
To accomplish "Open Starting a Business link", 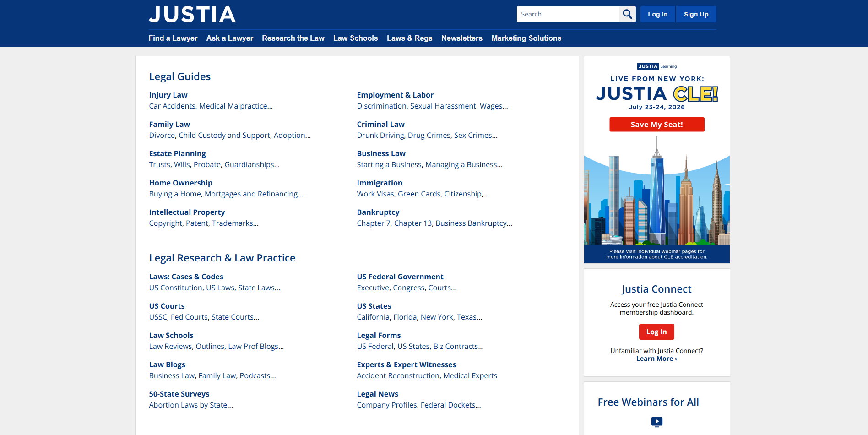I will pos(389,164).
